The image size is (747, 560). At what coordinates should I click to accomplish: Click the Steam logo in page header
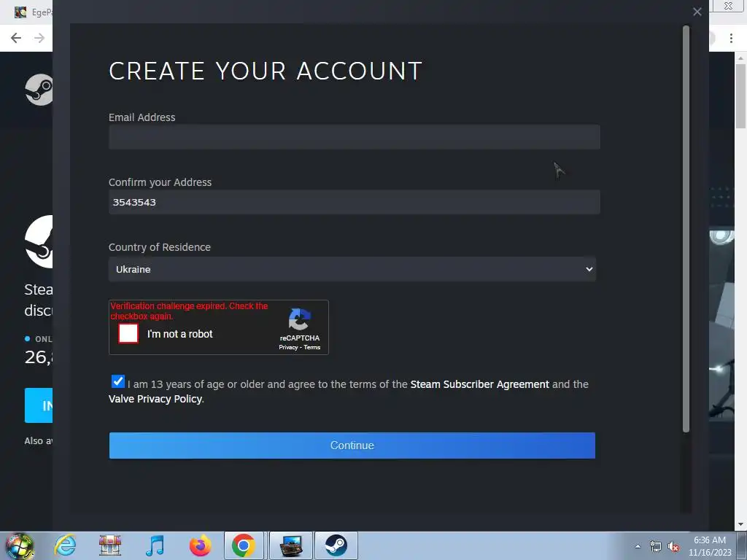[39, 90]
